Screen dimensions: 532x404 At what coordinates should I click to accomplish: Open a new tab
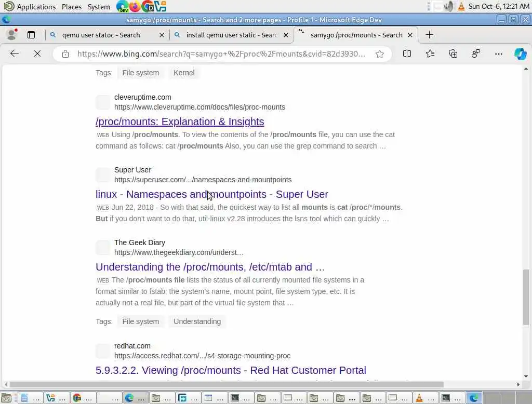coord(429,35)
